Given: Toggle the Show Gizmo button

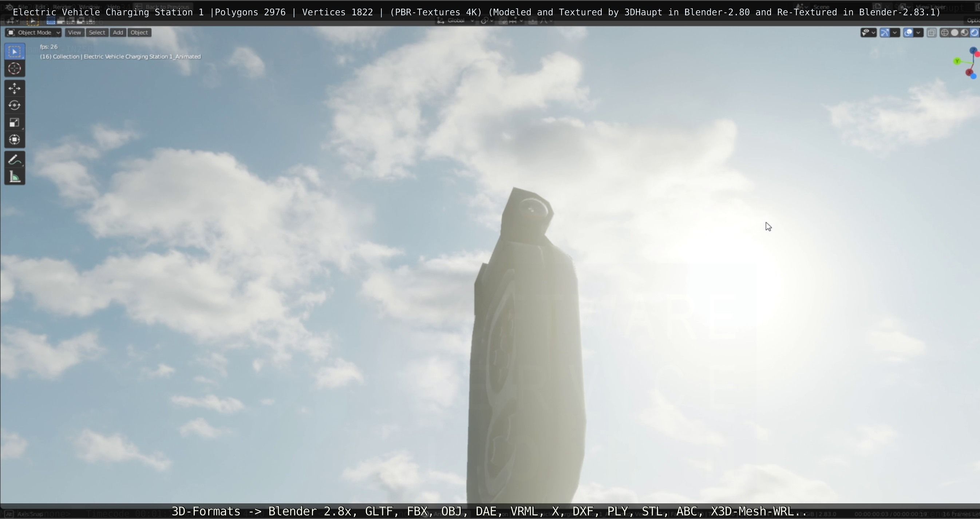Looking at the screenshot, I should point(885,33).
